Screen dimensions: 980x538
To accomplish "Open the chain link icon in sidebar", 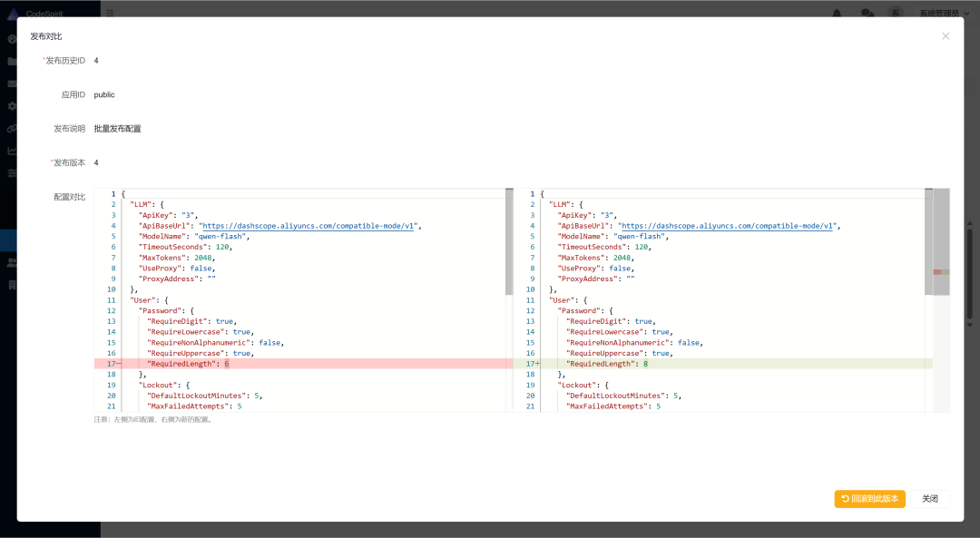I will [12, 129].
